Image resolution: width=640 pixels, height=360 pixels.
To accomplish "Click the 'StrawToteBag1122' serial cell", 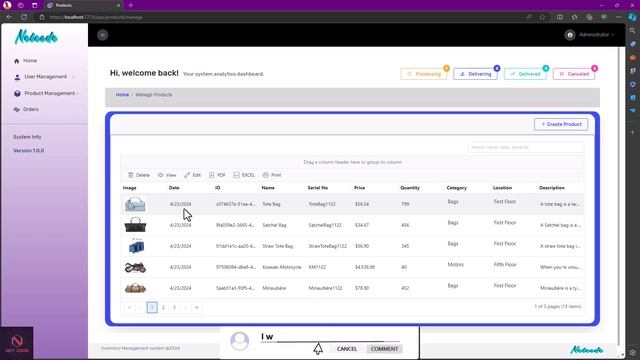I will tap(327, 246).
